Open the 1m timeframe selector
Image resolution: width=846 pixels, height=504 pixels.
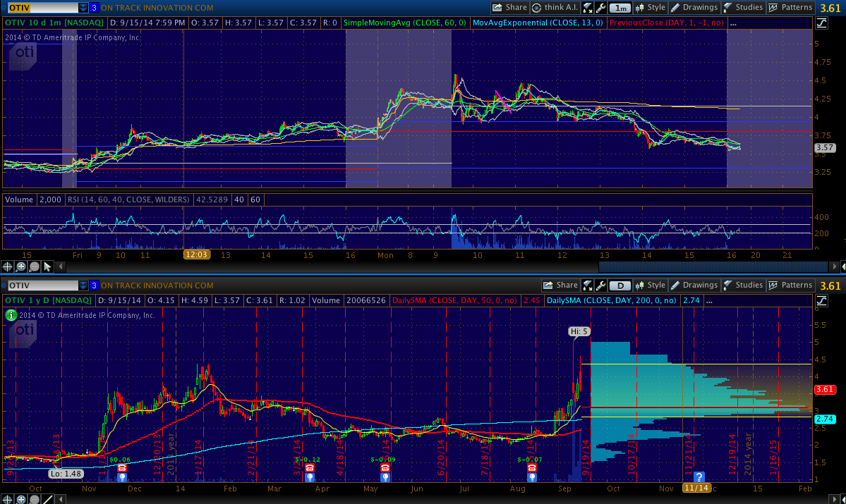point(620,8)
